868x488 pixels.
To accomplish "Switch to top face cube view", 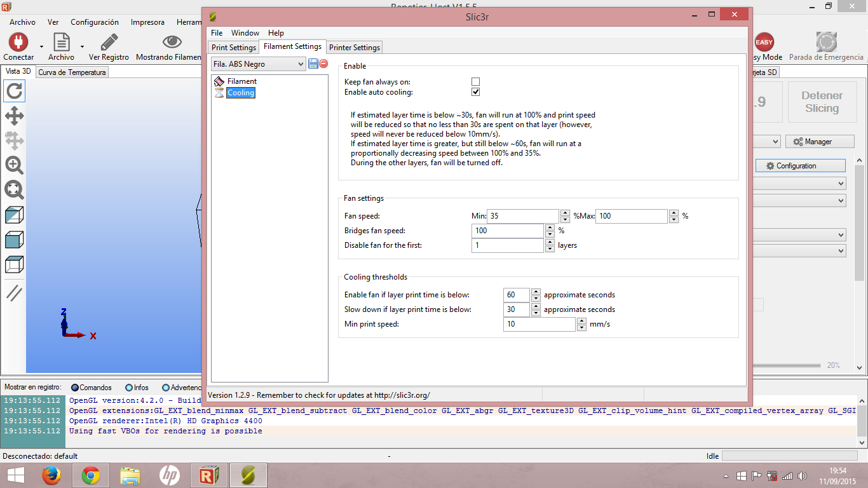I will pos(14,264).
